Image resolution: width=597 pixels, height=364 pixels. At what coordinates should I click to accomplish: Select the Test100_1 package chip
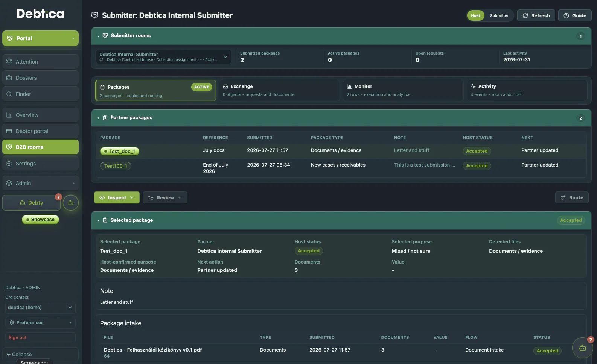click(x=116, y=166)
